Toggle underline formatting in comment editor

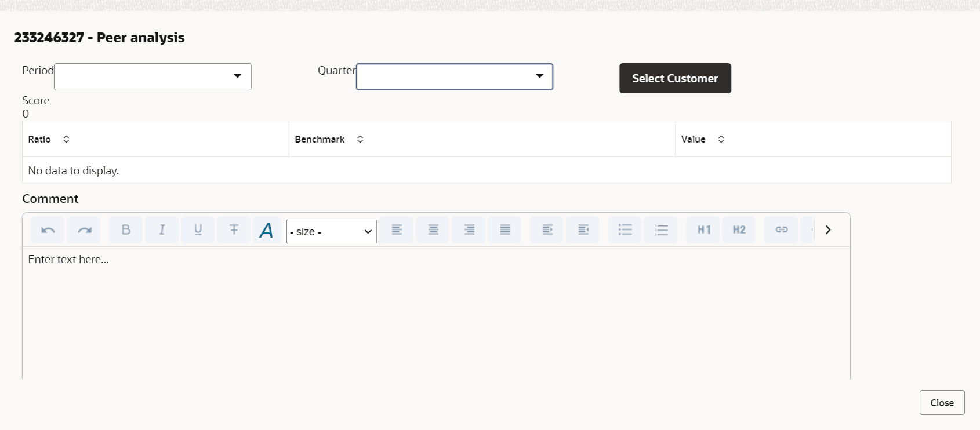198,230
